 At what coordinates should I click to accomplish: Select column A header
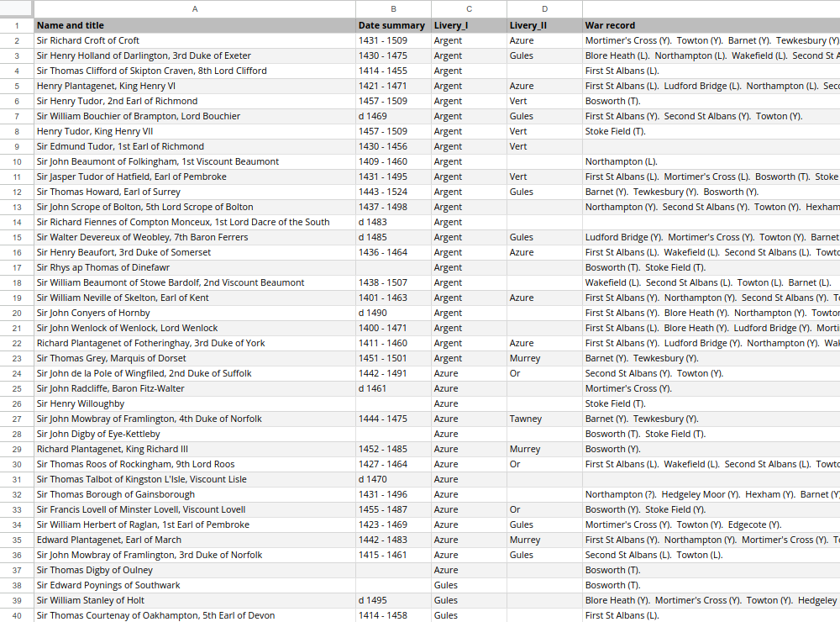[x=195, y=8]
